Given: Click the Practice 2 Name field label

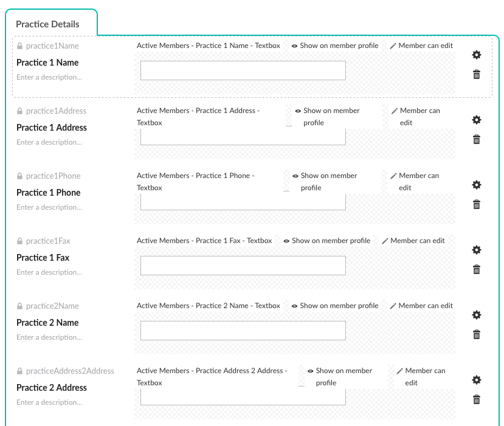Looking at the screenshot, I should pos(47,323).
